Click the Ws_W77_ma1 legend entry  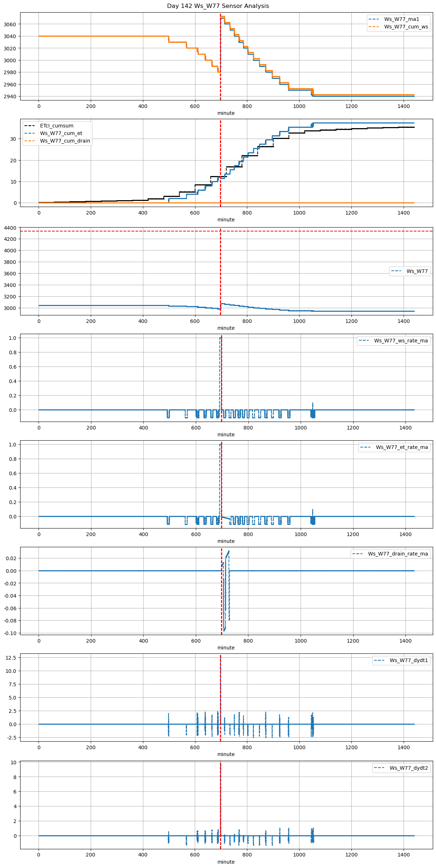[401, 19]
